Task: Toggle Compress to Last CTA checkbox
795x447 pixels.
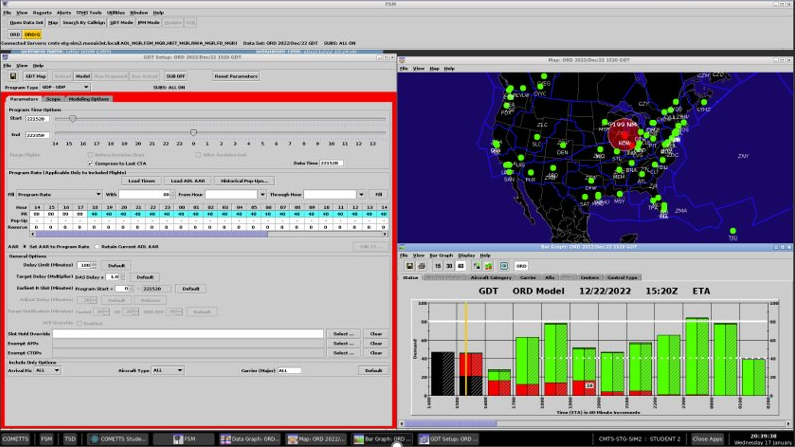Action: tap(90, 164)
